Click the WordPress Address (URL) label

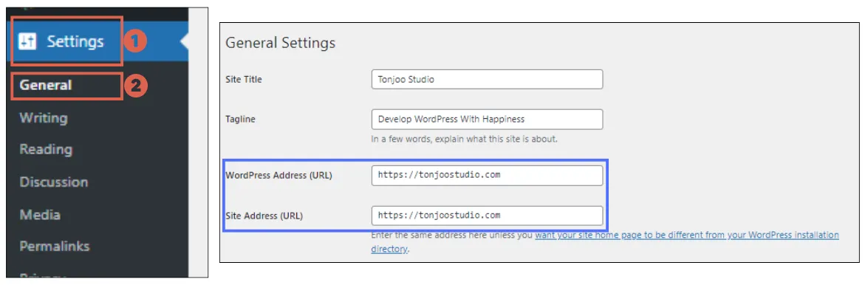tap(278, 176)
